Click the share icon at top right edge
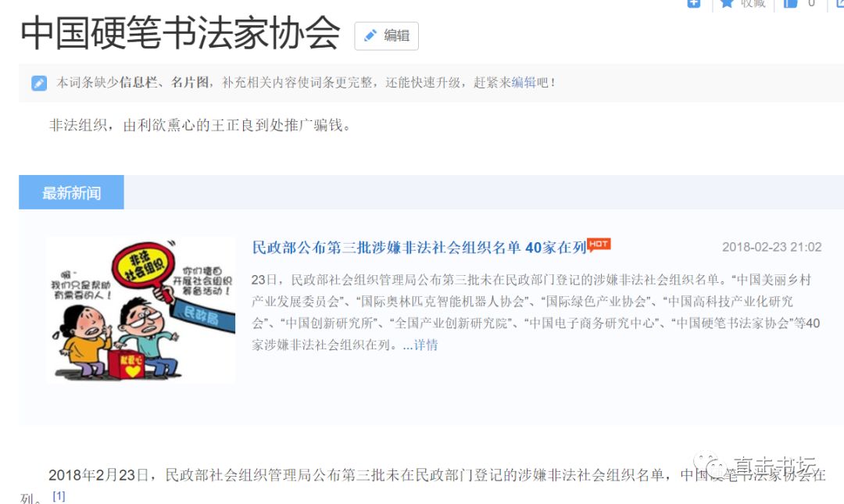This screenshot has height=504, width=844. pos(839,3)
